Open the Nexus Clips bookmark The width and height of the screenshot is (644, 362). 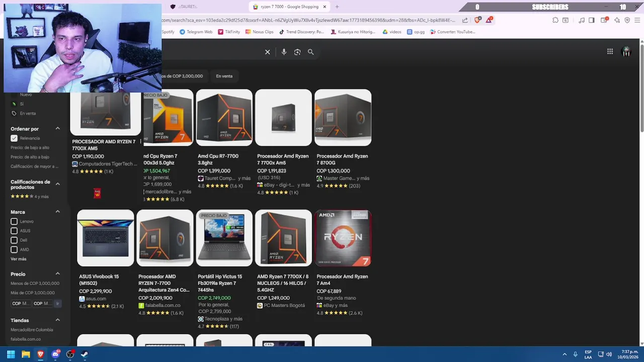pos(260,32)
